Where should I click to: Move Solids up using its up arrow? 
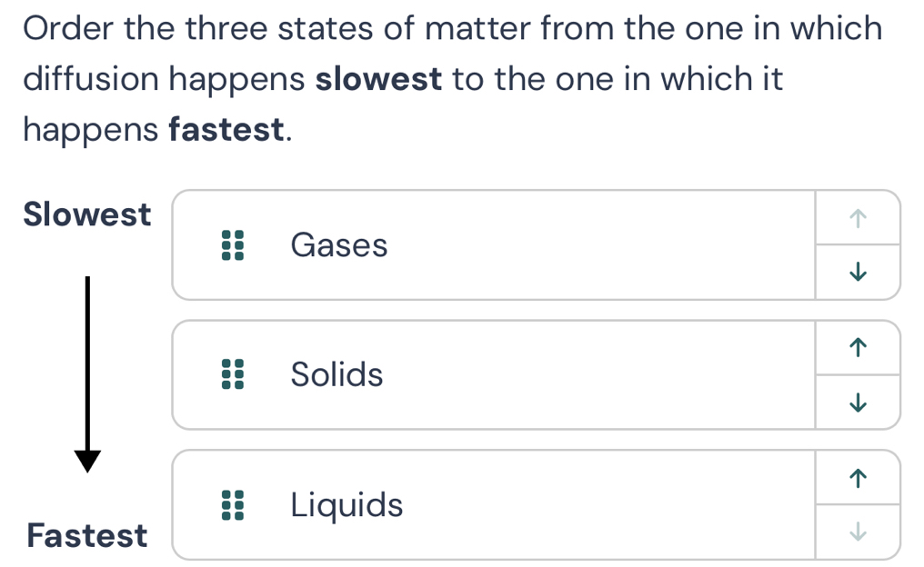857,347
